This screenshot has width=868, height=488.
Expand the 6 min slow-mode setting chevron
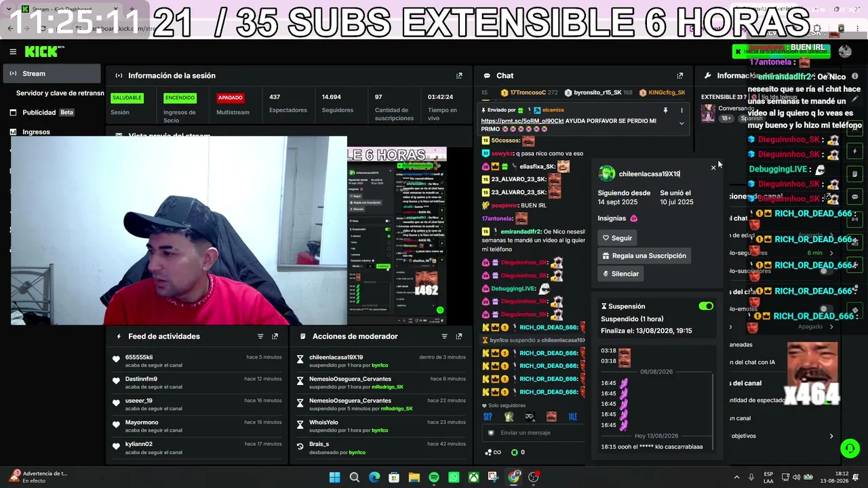point(831,253)
